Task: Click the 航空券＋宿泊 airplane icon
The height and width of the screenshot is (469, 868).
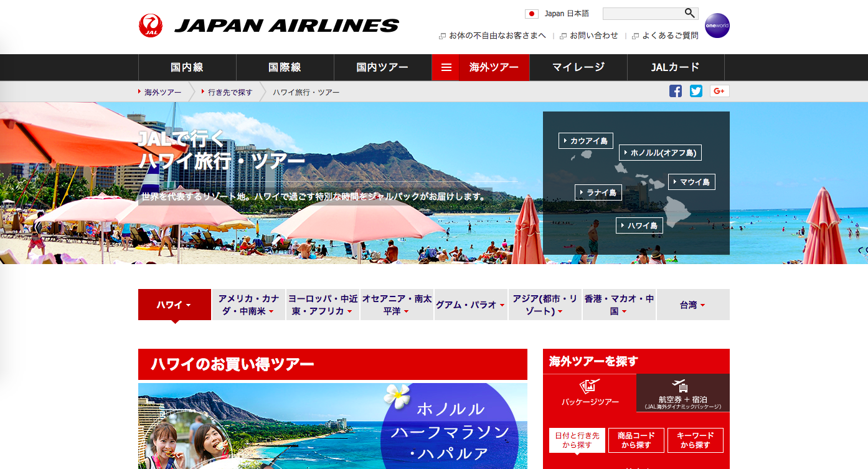Action: pos(680,386)
